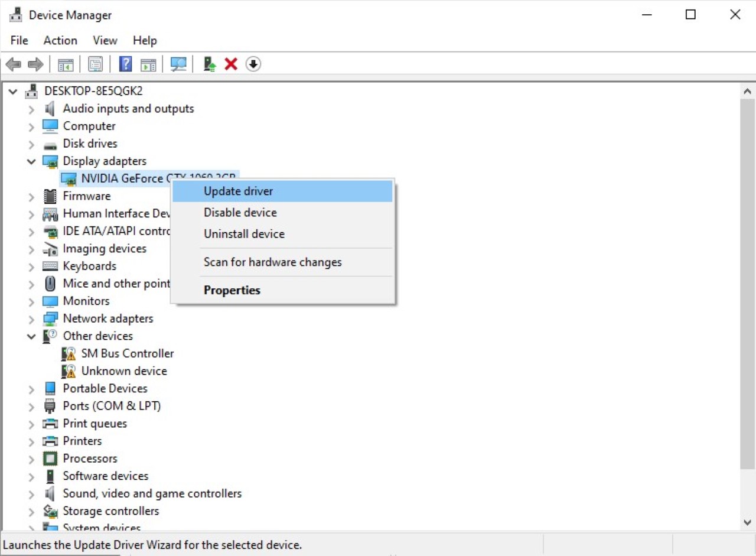
Task: Click the red X uninstall device icon
Action: (x=231, y=64)
